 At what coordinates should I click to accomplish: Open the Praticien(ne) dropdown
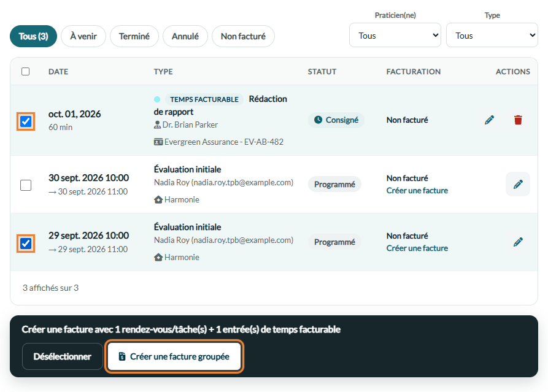click(x=395, y=36)
